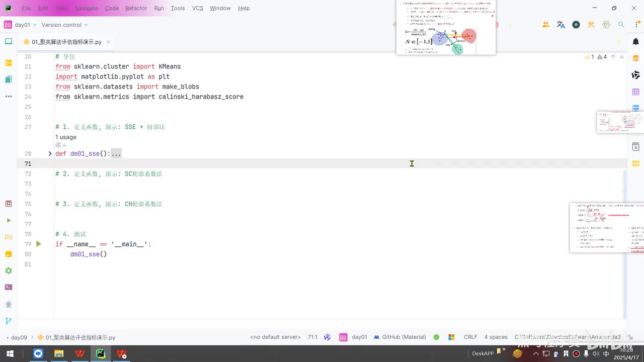Open the Notifications bell panel
Screen dimensions: 644x362
(635, 42)
